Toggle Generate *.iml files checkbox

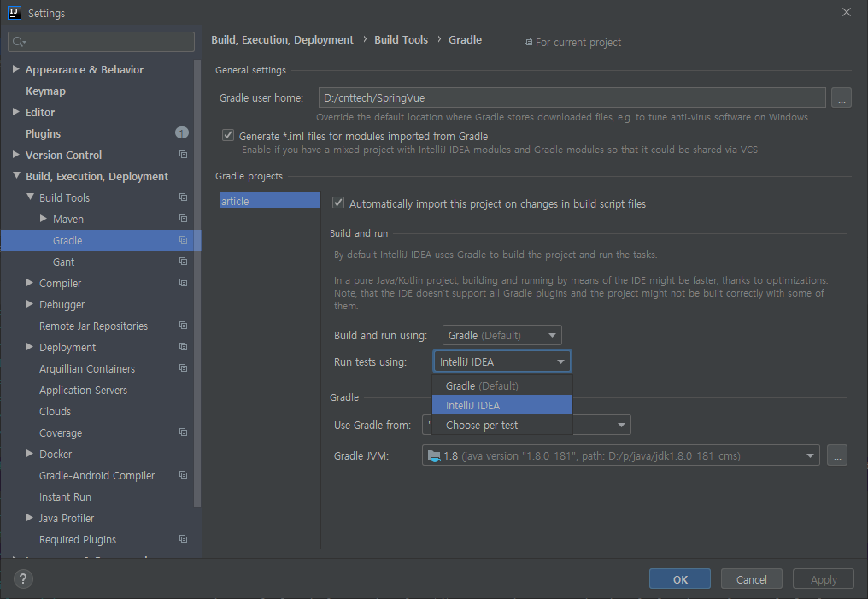pos(228,135)
